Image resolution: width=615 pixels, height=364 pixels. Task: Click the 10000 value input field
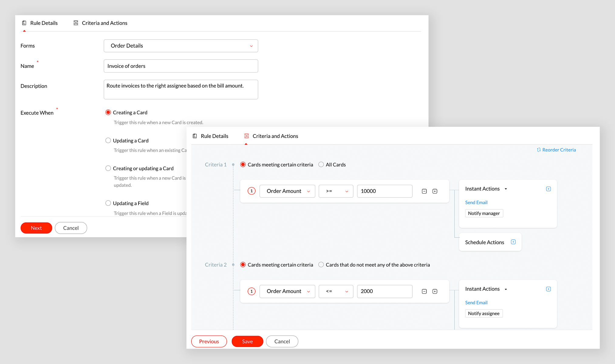[384, 191]
